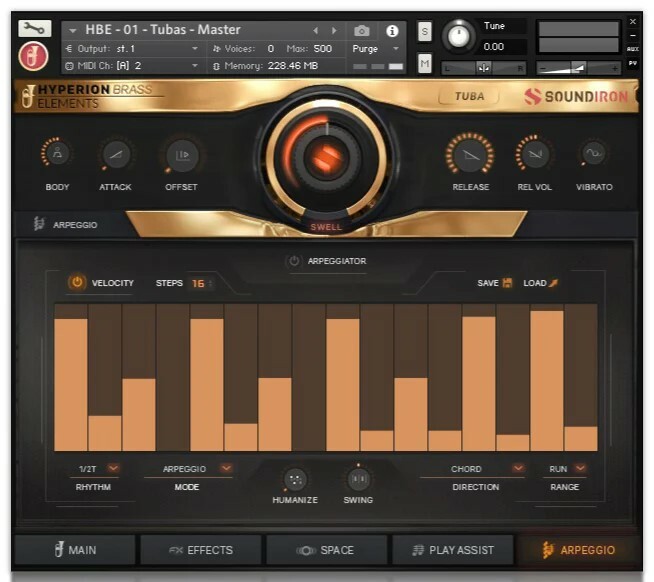The width and height of the screenshot is (654, 582).
Task: Go to previous instrument preset arrow
Action: pyautogui.click(x=316, y=30)
